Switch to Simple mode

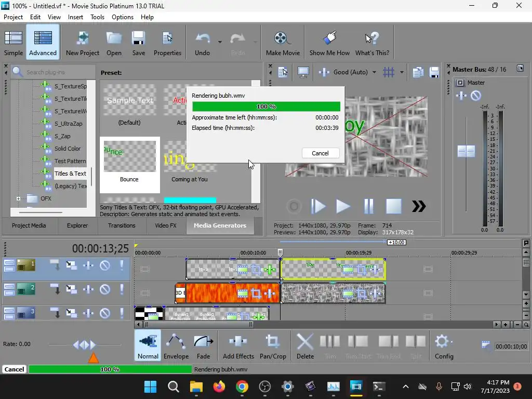click(14, 43)
